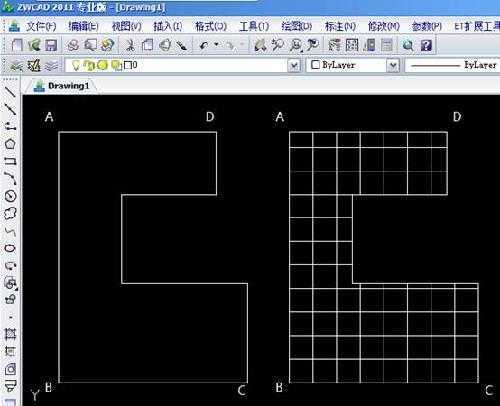Click the Pan realtime icon
The width and height of the screenshot is (500, 406).
click(x=260, y=45)
